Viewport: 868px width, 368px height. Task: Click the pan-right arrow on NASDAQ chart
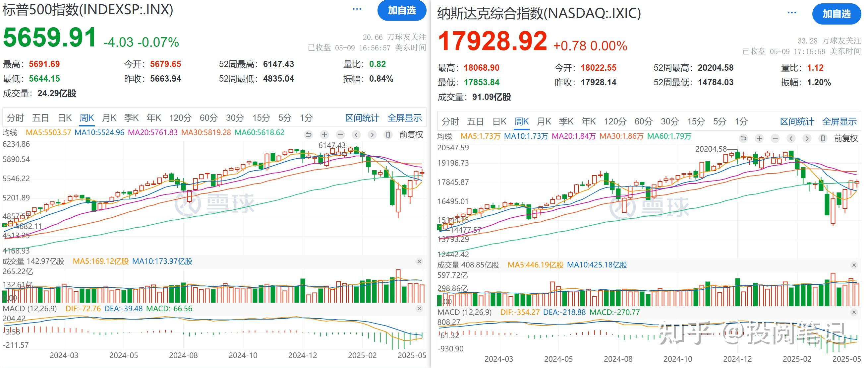[807, 138]
